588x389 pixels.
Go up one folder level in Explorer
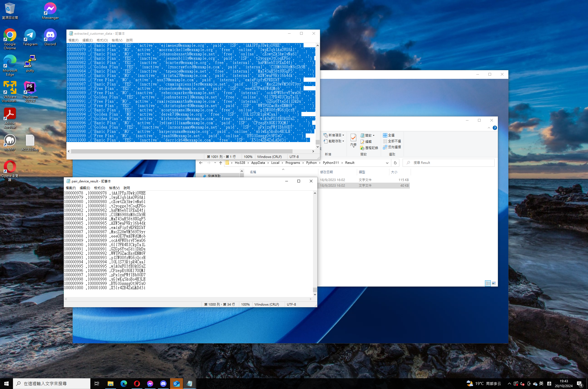point(220,163)
